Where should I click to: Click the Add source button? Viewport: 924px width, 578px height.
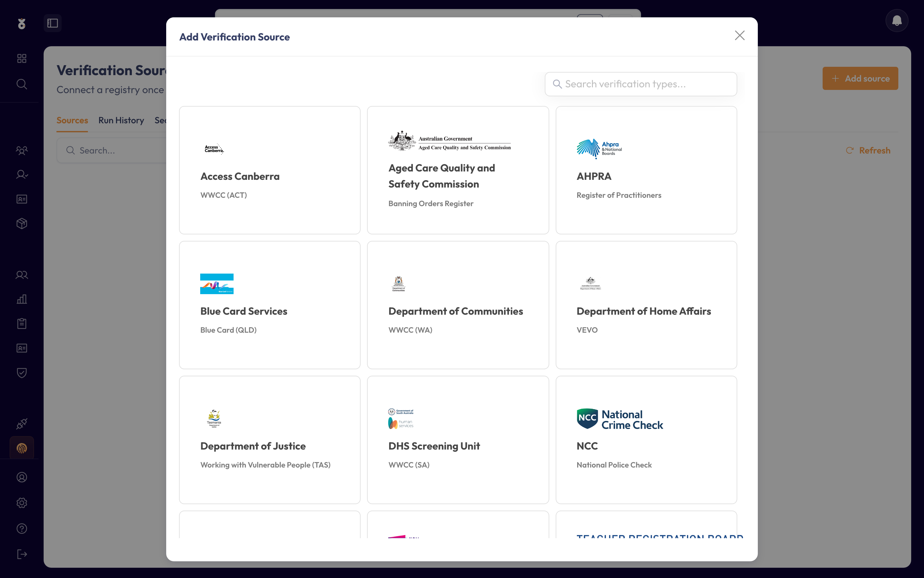pyautogui.click(x=860, y=78)
